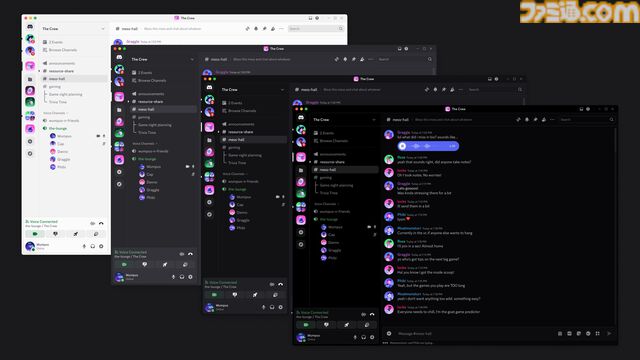Click the search field in front window
Screen dimensions: 640x360
point(587,120)
